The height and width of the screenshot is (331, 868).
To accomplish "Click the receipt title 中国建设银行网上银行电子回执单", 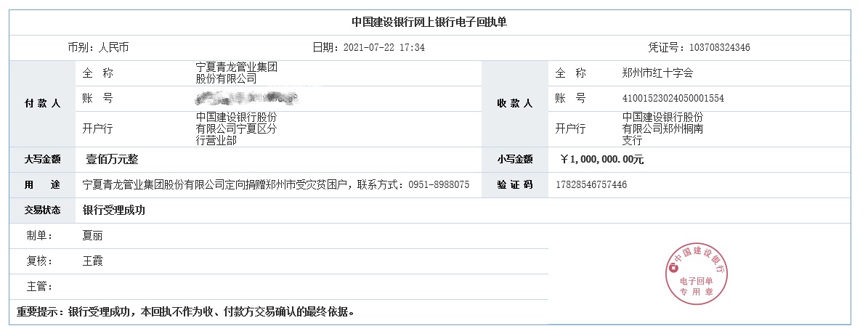I will click(x=429, y=23).
